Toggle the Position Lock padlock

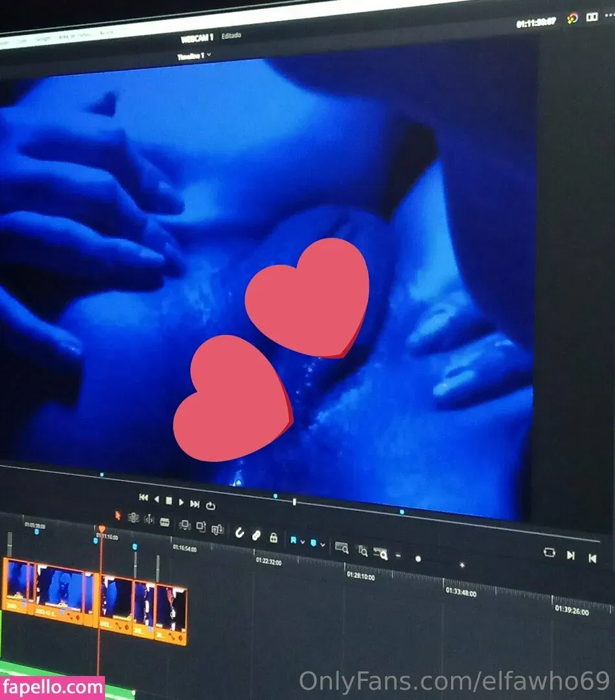coord(273,537)
